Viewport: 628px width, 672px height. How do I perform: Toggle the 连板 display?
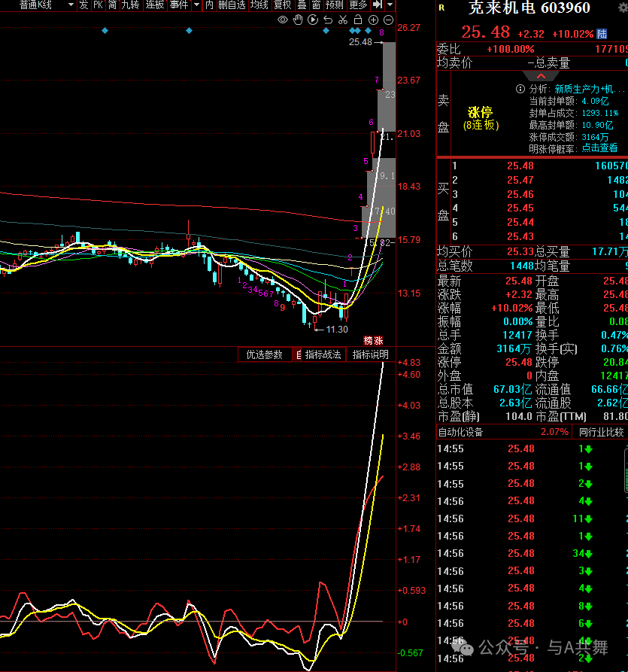155,5
